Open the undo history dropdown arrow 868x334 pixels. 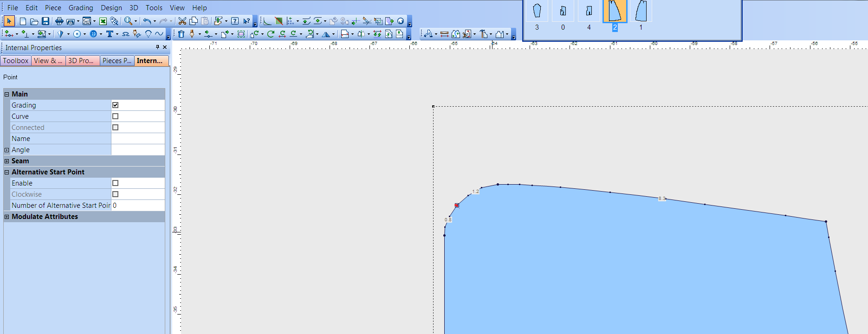(155, 21)
